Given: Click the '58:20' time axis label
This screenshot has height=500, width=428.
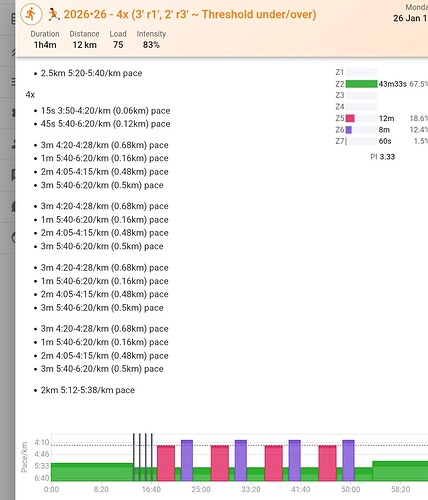Looking at the screenshot, I should [400, 489].
